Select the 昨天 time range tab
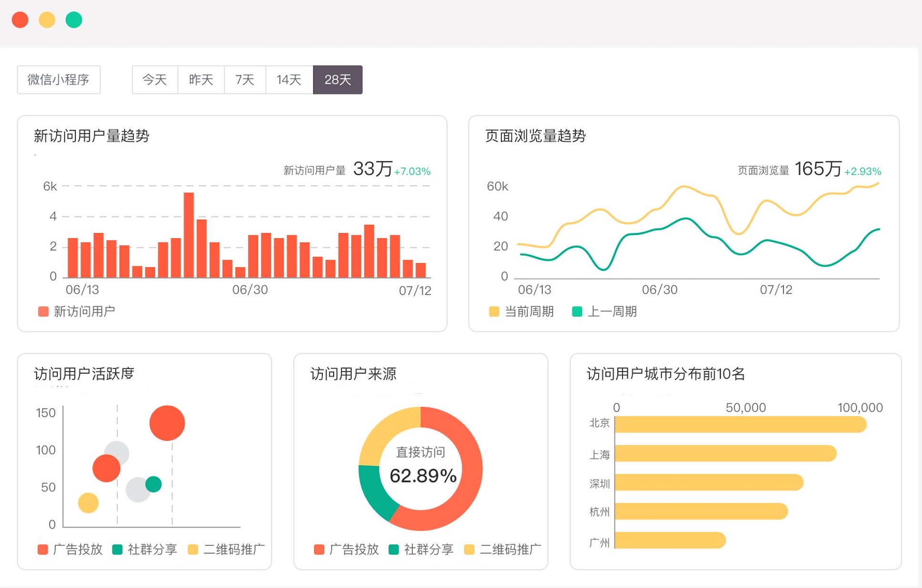The height and width of the screenshot is (588, 922). click(x=201, y=80)
